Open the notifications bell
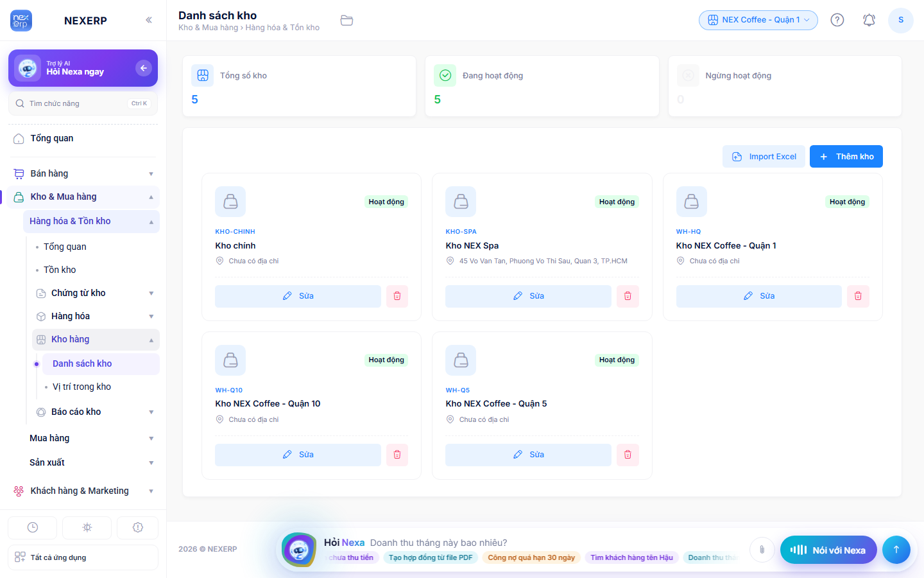Screen dimensions: 924x578 click(869, 20)
